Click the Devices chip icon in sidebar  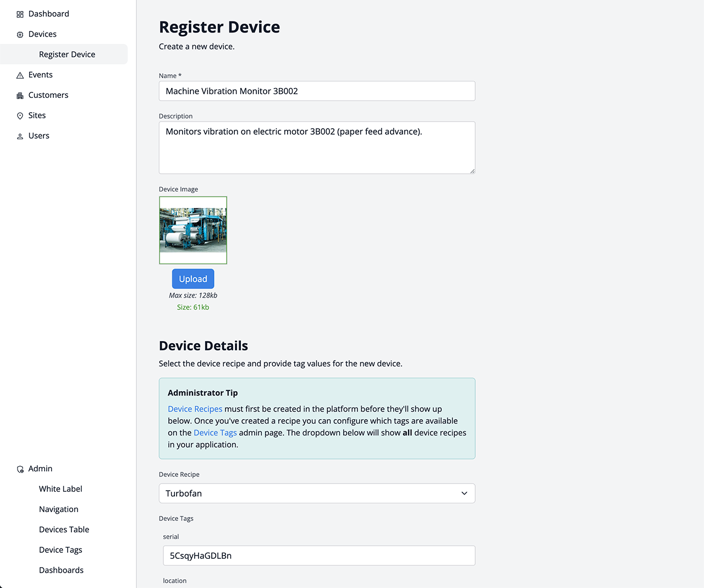coord(20,35)
